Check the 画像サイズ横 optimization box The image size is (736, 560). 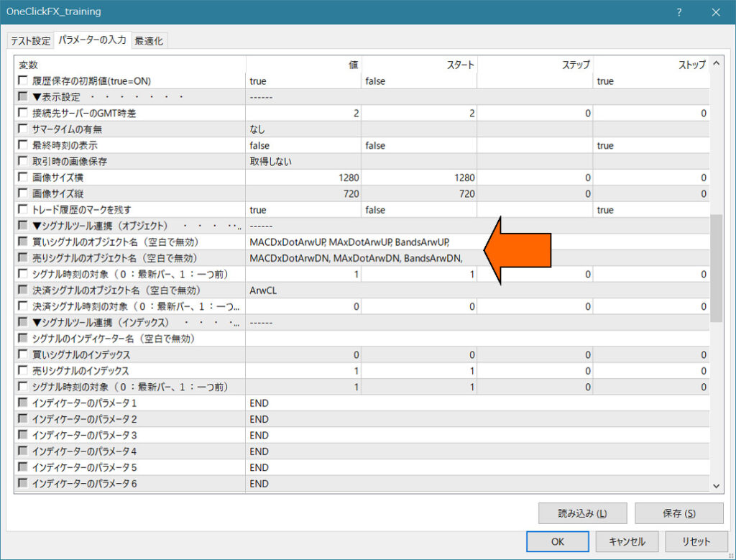(x=23, y=178)
